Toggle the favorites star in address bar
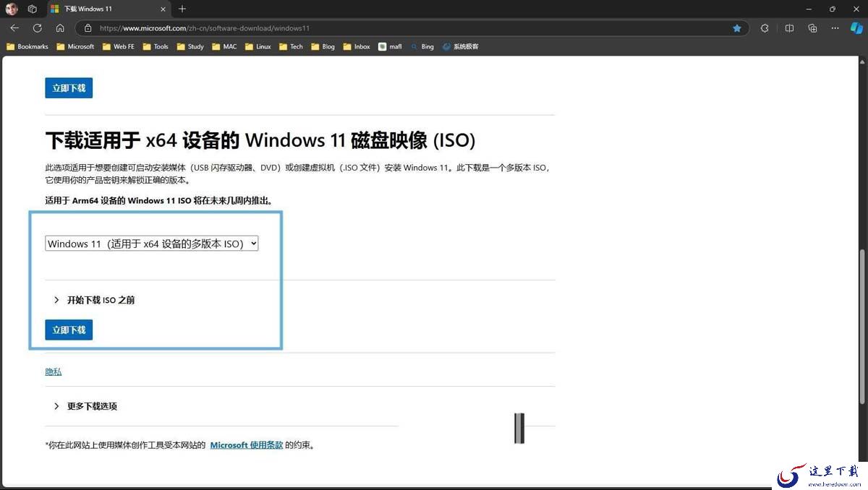Image resolution: width=868 pixels, height=490 pixels. (x=737, y=28)
